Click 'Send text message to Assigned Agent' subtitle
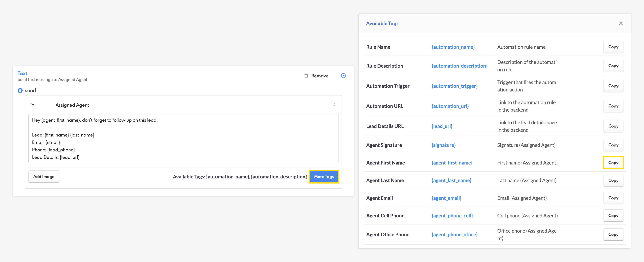Image resolution: width=644 pixels, height=262 pixels. point(52,80)
